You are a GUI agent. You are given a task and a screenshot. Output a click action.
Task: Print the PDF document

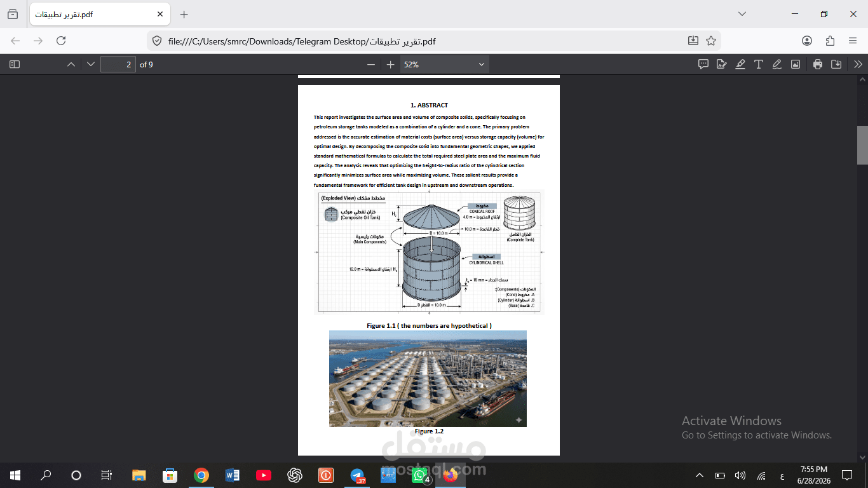pyautogui.click(x=818, y=64)
